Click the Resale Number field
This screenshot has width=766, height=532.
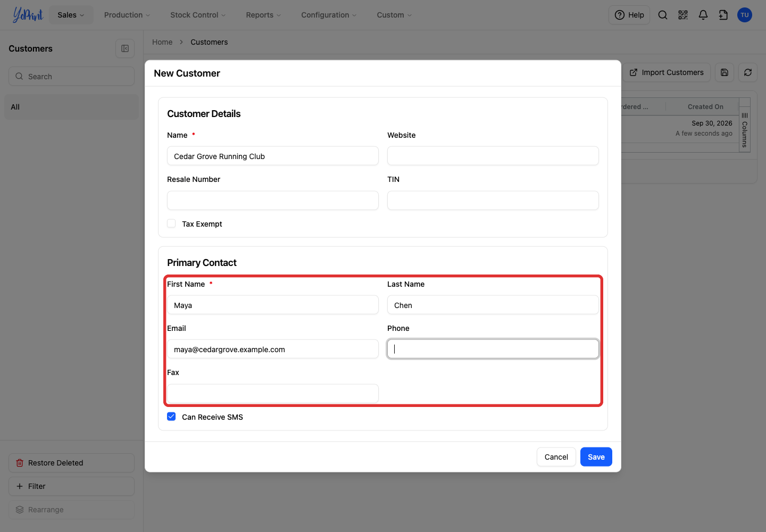tap(273, 201)
